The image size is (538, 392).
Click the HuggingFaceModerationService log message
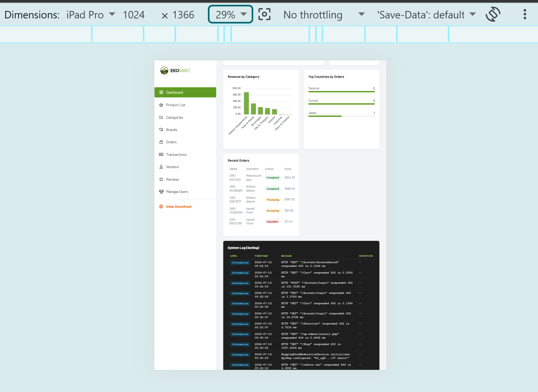point(316,356)
